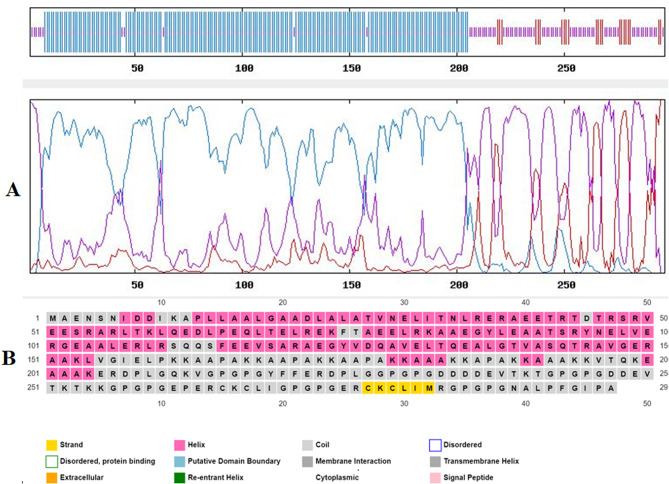Viewport: 669px width, 484px height.
Task: Click the first residue M in row 1
Action: point(54,317)
